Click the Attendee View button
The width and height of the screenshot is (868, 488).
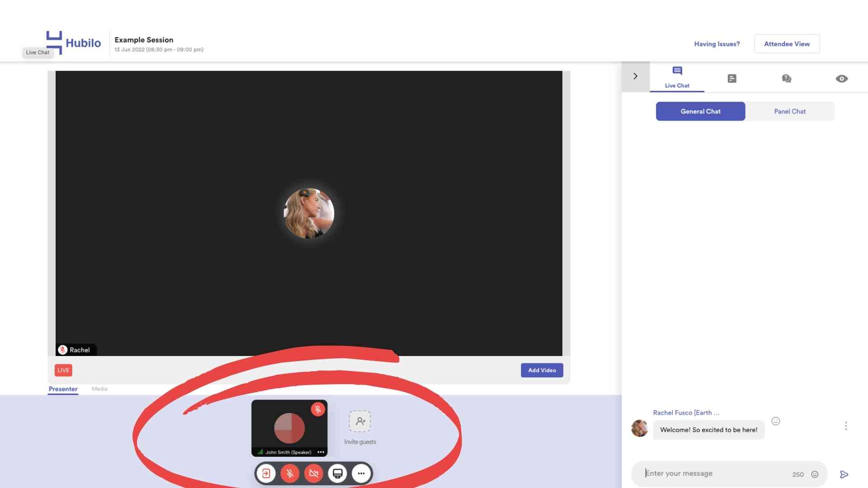pyautogui.click(x=787, y=44)
